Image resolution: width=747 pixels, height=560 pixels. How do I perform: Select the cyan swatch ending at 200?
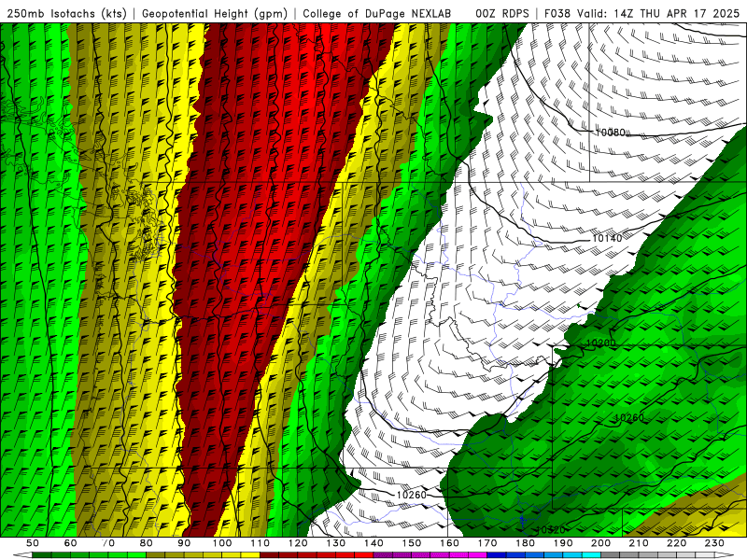(x=592, y=555)
